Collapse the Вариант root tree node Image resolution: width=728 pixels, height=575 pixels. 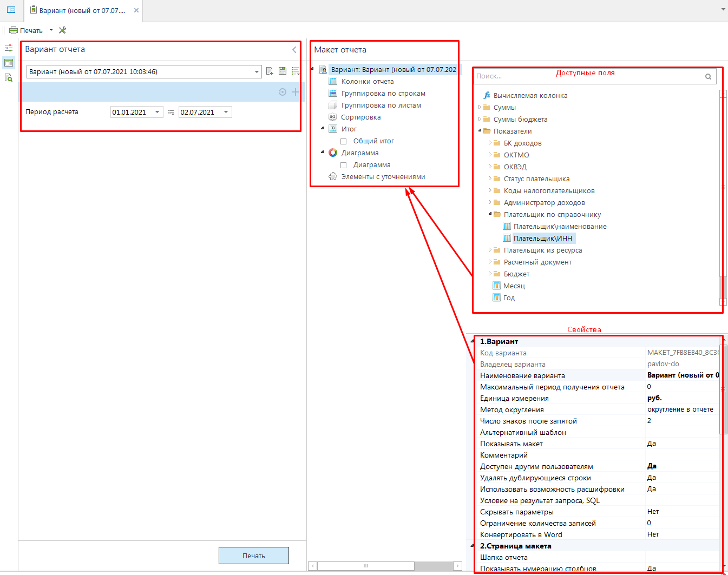pos(312,69)
